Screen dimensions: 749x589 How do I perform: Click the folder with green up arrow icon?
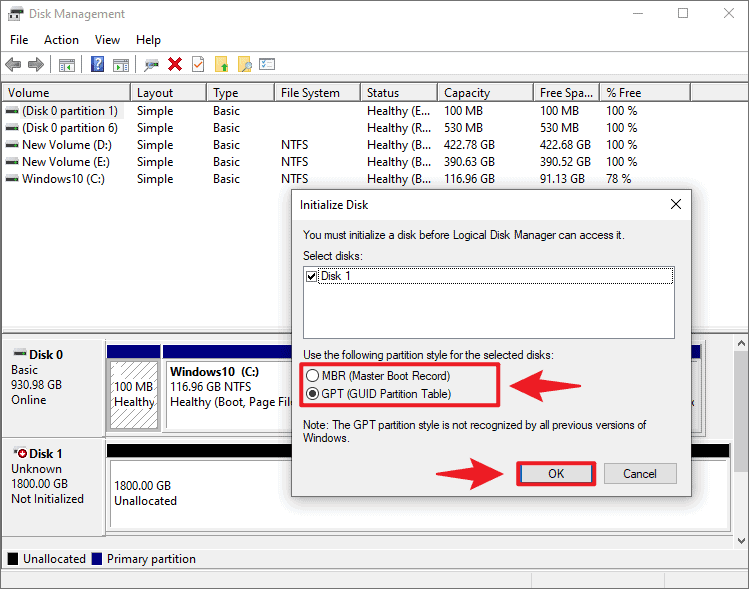(x=221, y=64)
